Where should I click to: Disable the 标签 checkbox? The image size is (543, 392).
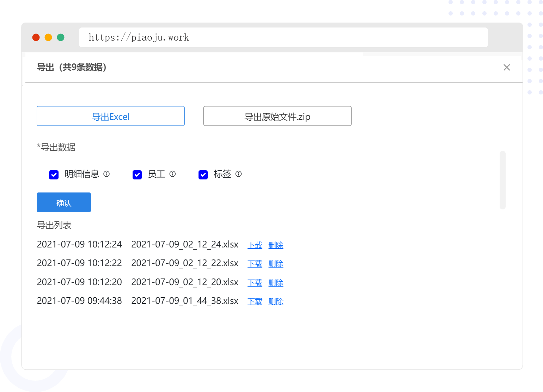click(203, 175)
